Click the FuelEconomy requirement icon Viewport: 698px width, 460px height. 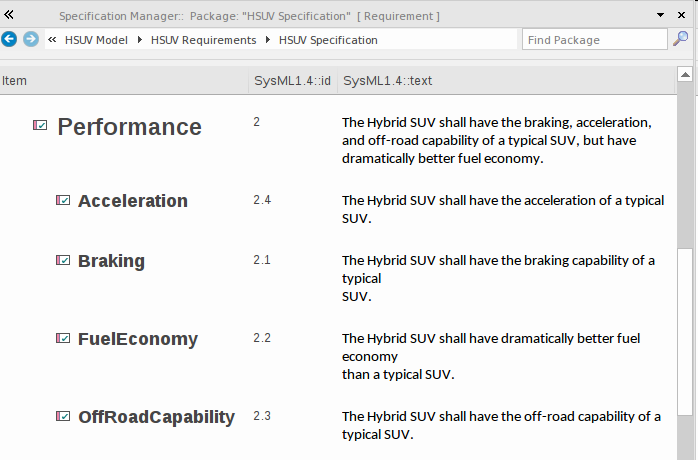pyautogui.click(x=63, y=339)
